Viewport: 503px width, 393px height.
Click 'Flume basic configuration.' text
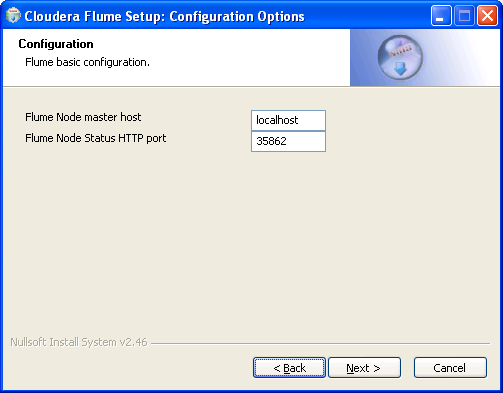(87, 62)
